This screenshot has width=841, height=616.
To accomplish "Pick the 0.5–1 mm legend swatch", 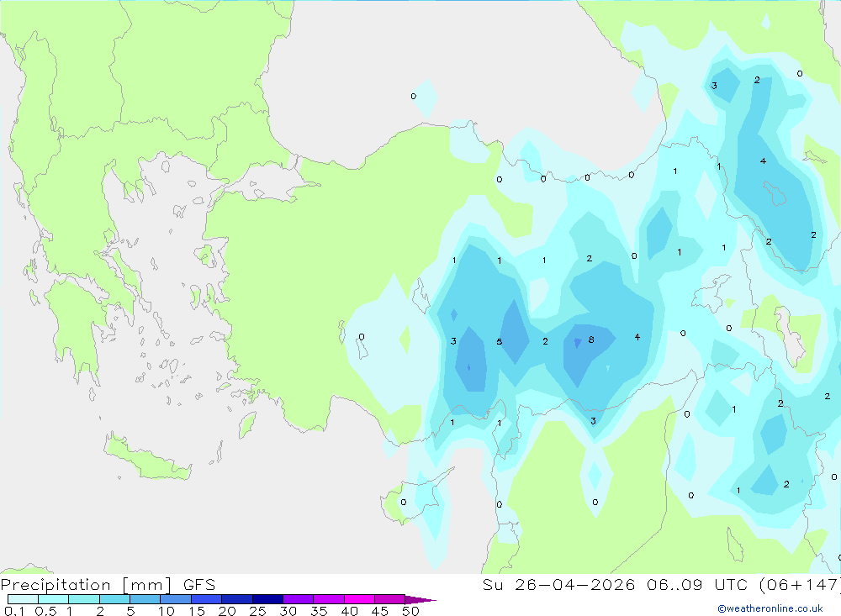I will pyautogui.click(x=54, y=599).
